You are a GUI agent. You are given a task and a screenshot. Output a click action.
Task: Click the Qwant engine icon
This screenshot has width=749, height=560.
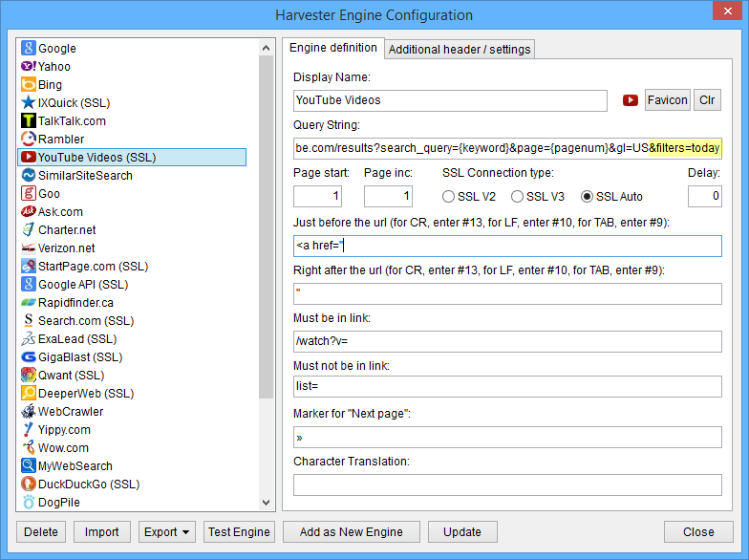coord(29,375)
